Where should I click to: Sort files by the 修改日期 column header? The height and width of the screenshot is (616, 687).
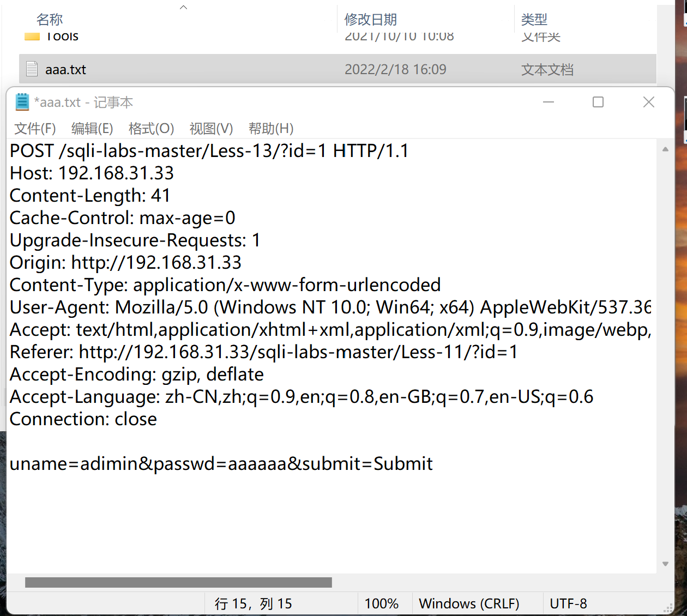(x=370, y=20)
